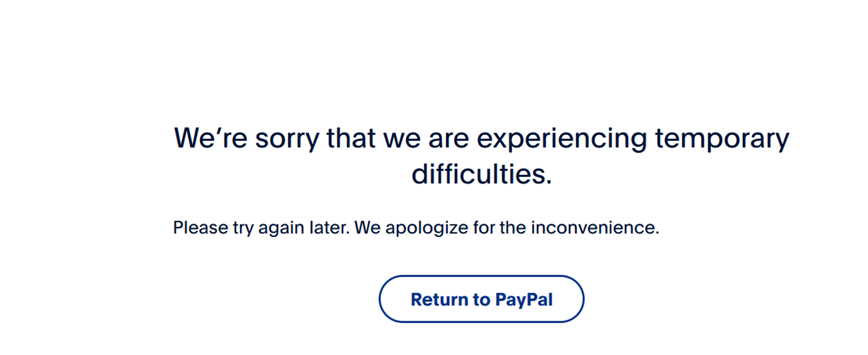Click the word "later." in the body text
This screenshot has width=868, height=355.
[x=330, y=227]
